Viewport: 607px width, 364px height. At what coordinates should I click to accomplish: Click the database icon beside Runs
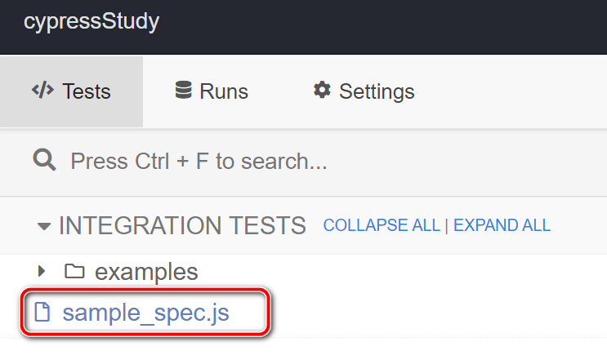click(x=183, y=90)
